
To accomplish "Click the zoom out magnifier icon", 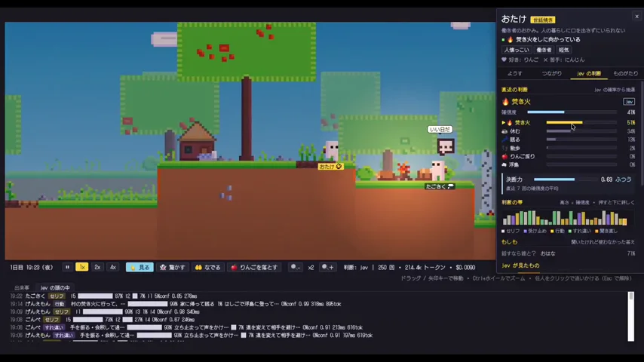I will point(296,267).
